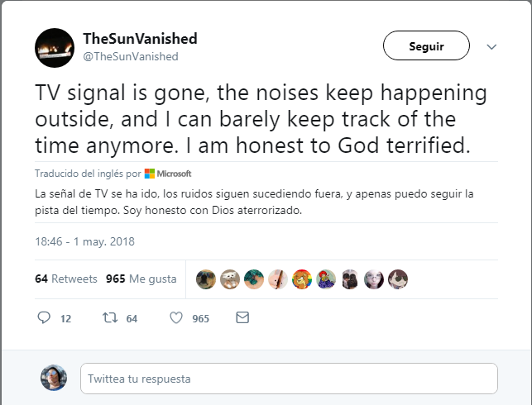This screenshot has width=532, height=405.
Task: Click the retweet arrows icon
Action: (x=108, y=318)
